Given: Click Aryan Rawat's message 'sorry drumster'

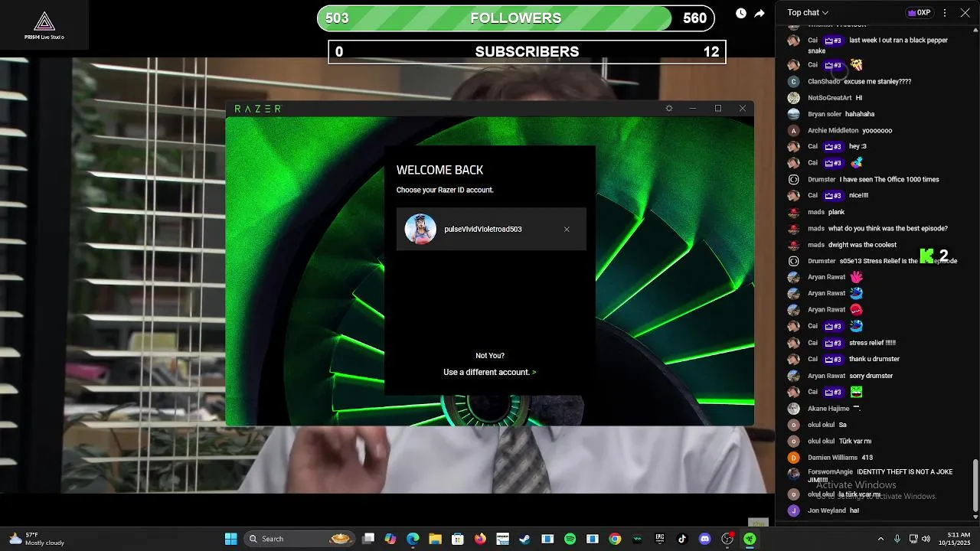Looking at the screenshot, I should pos(871,376).
